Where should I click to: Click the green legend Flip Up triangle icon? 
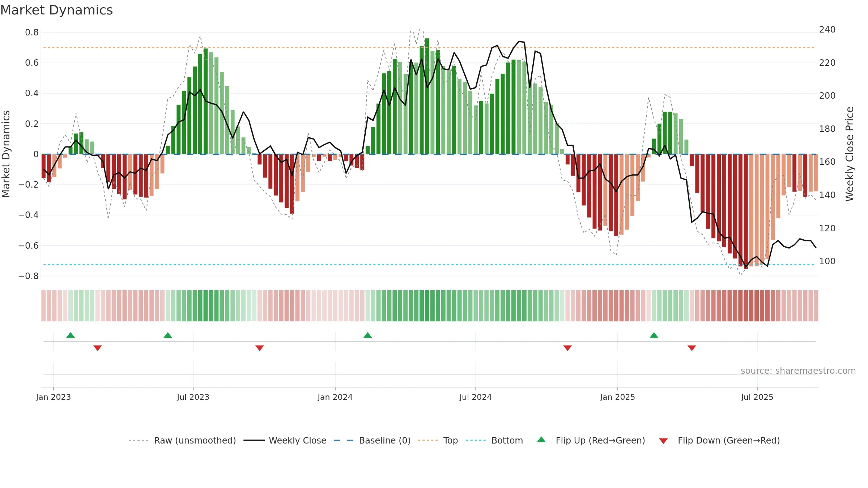541,440
